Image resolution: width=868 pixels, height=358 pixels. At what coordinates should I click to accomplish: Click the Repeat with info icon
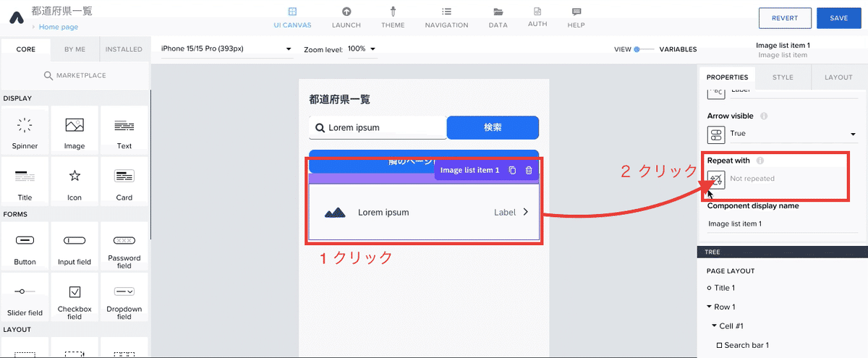click(x=760, y=161)
